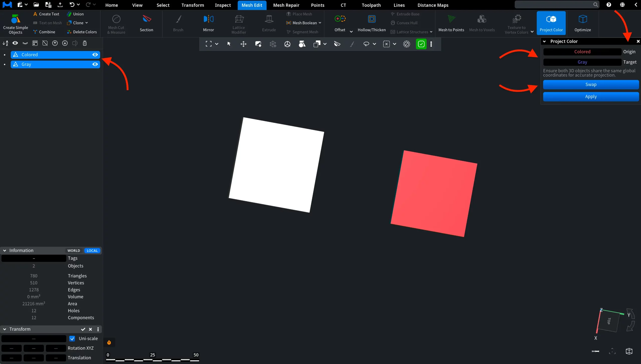This screenshot has height=364, width=641.
Task: Collapse the Transform panel
Action: [x=5, y=329]
